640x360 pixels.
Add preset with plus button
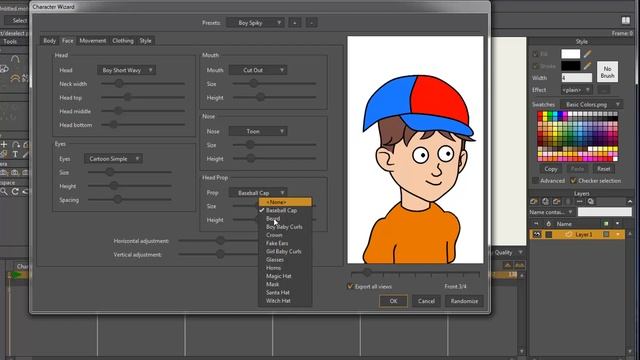pos(294,23)
